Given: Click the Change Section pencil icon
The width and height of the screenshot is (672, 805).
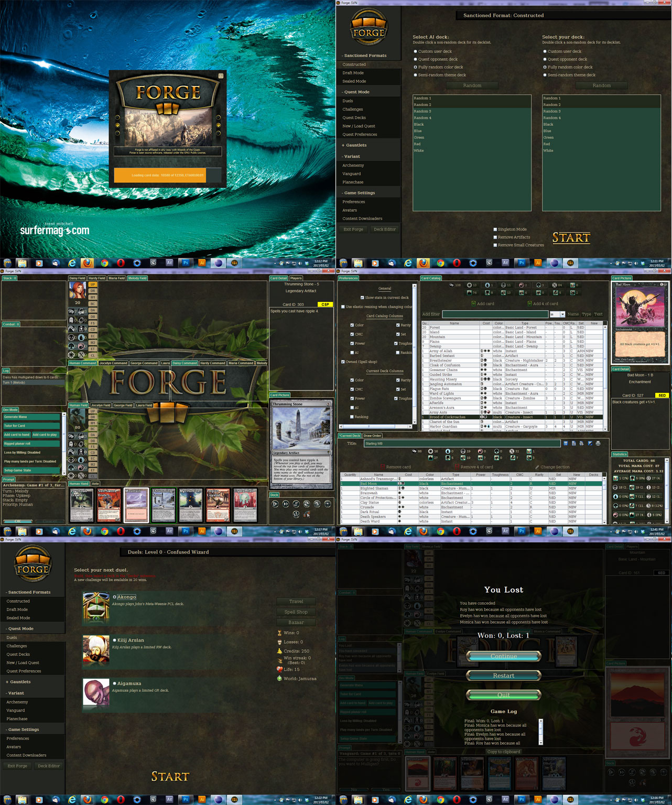Looking at the screenshot, I should click(537, 467).
